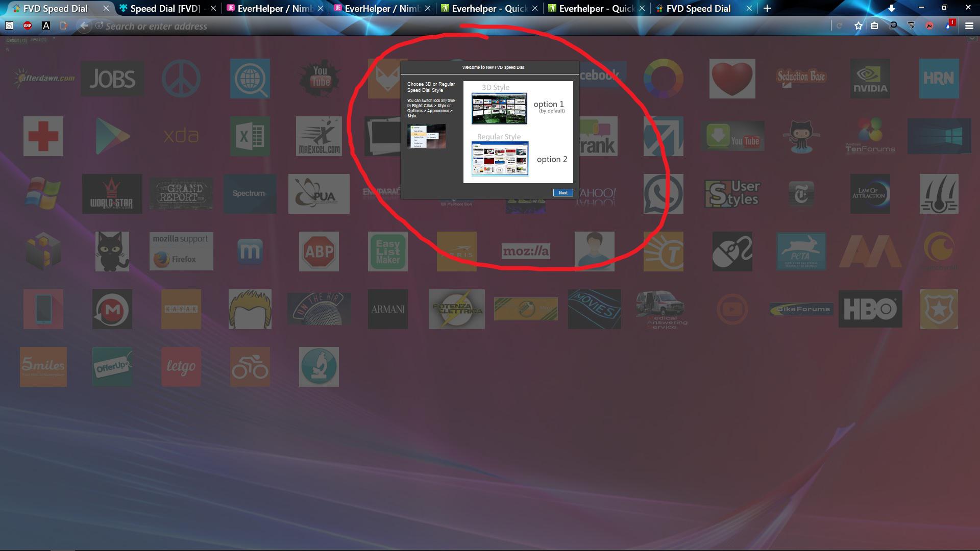Reload the current page
This screenshot has height=551, width=980.
tap(839, 26)
